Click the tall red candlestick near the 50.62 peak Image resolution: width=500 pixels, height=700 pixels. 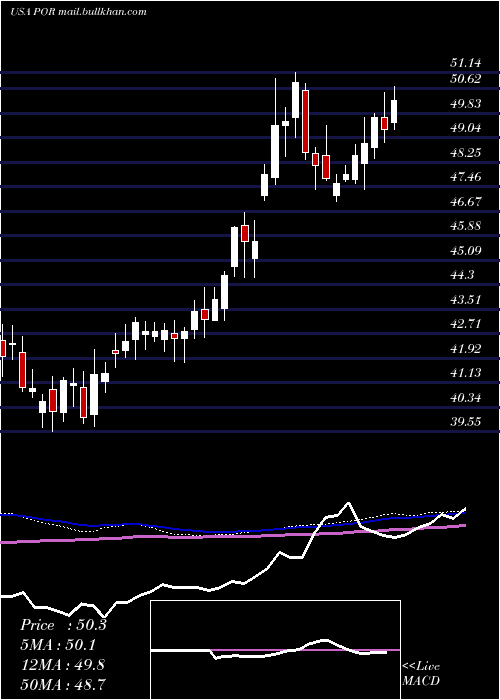(305, 121)
